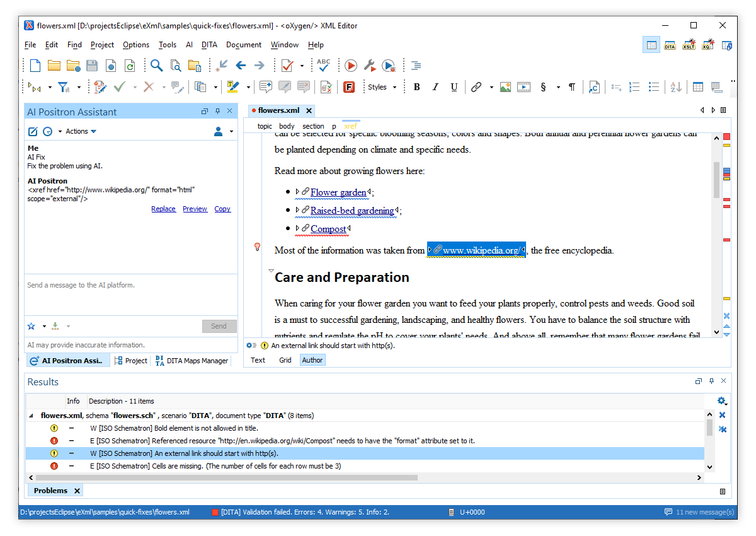Viewport: 756px width, 536px height.
Task: Click the blue Back arrow
Action: tap(241, 65)
